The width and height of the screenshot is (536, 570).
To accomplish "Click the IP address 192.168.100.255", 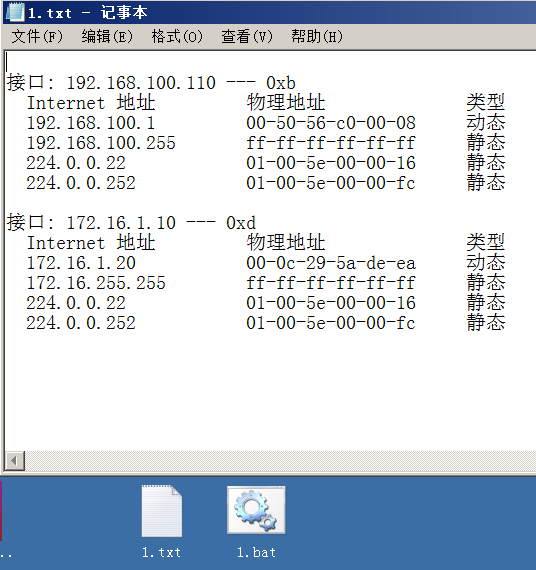I will tap(101, 143).
